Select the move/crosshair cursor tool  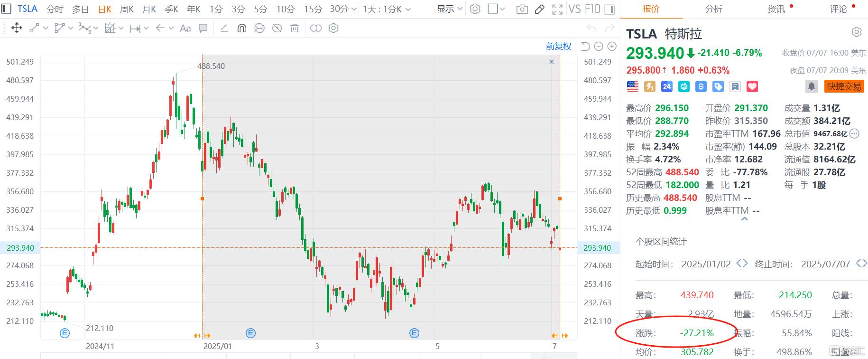coord(17,28)
